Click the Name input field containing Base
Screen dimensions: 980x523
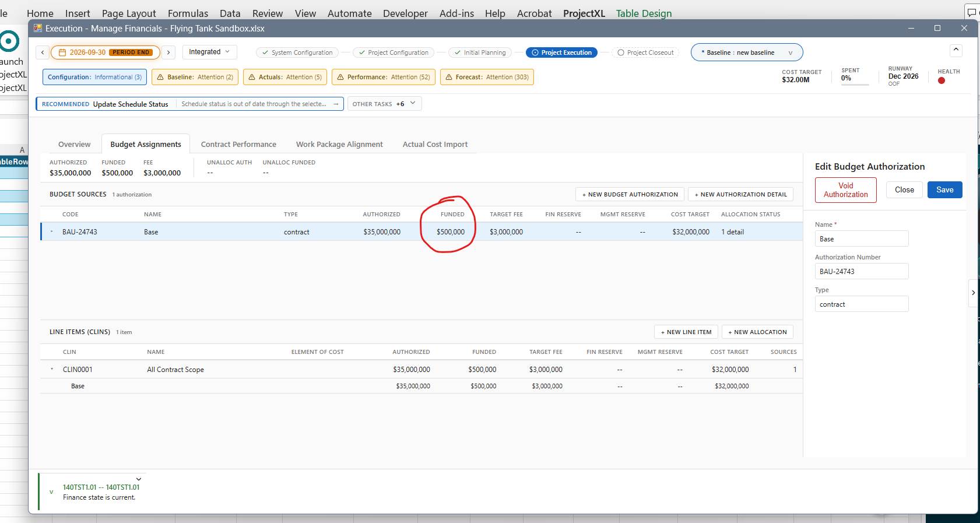(862, 238)
